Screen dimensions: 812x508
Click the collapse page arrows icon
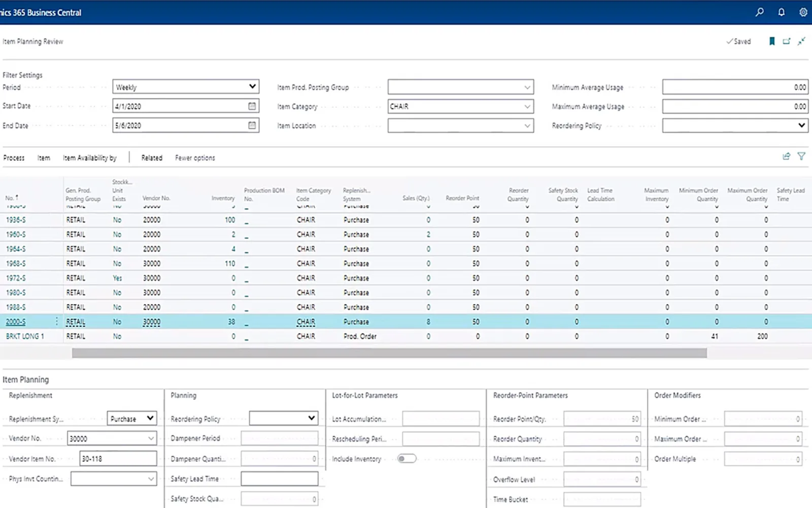click(x=802, y=41)
